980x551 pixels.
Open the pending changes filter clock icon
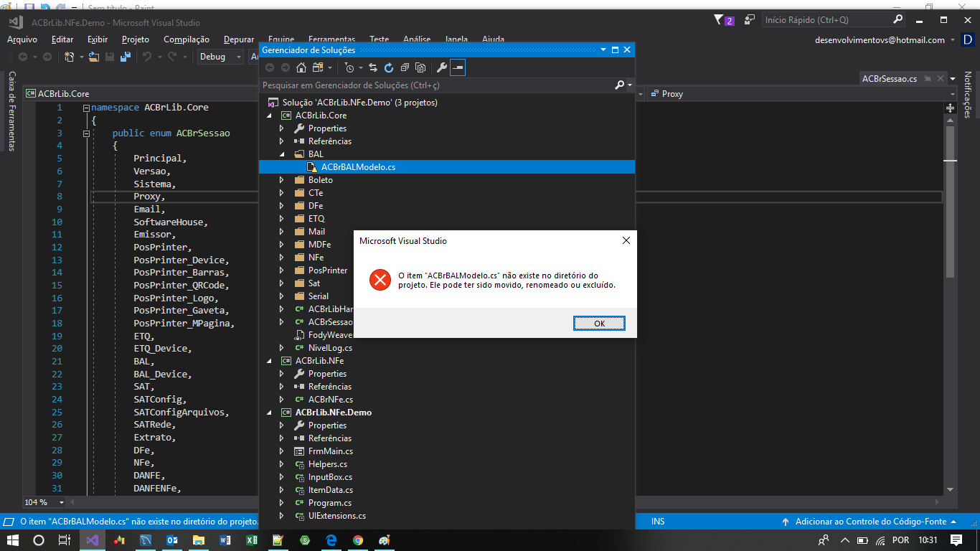tap(351, 67)
